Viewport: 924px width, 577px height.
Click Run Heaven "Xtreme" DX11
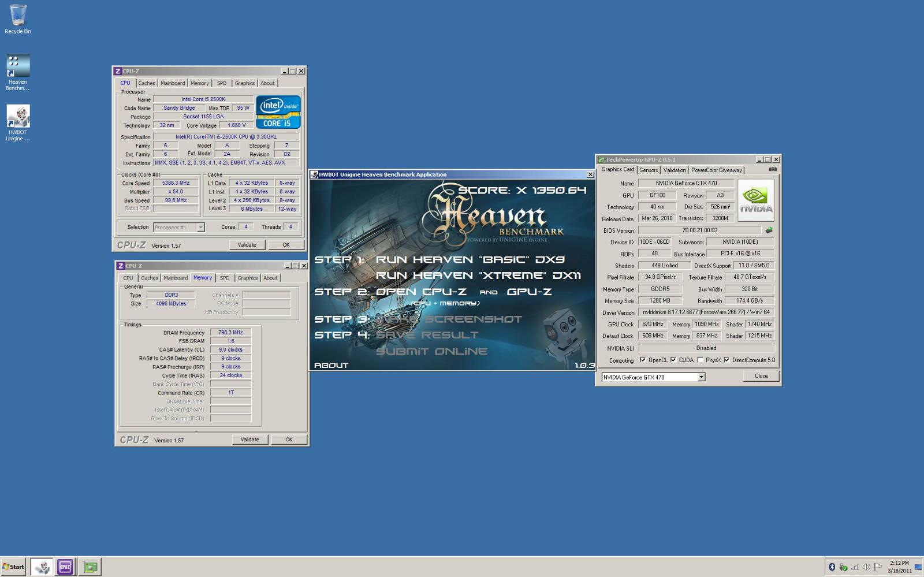(478, 276)
